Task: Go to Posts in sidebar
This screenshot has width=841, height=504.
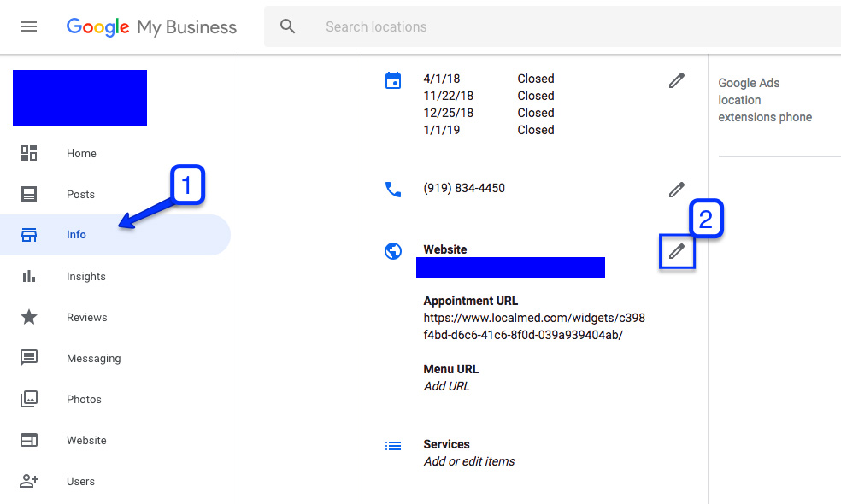Action: (x=80, y=195)
